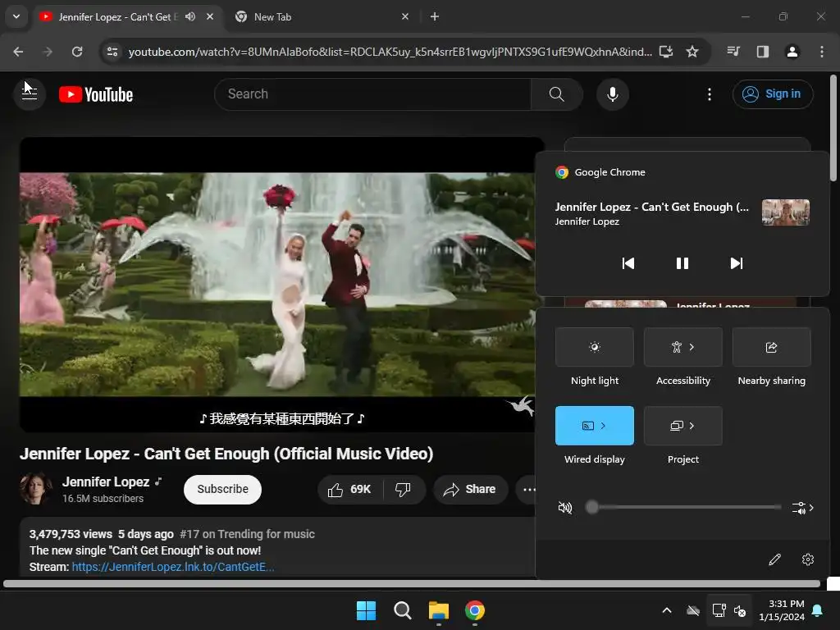
Task: Open YouTube settings three-dot menu
Action: click(710, 94)
